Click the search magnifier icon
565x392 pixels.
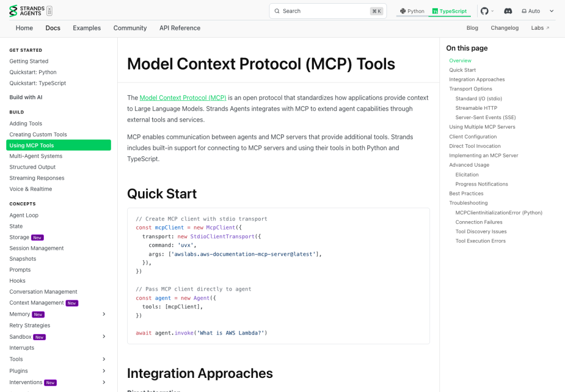[277, 11]
